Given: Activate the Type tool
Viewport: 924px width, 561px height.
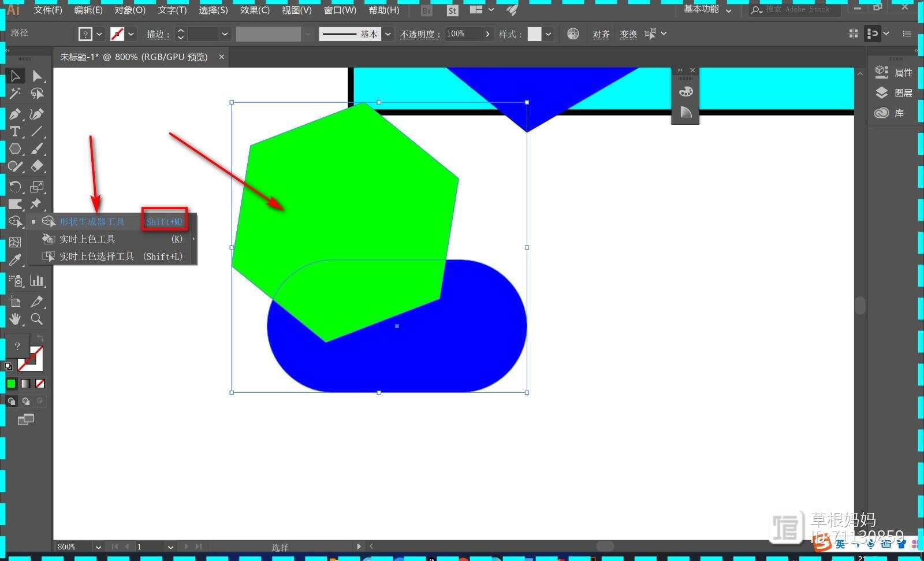Looking at the screenshot, I should [x=15, y=131].
